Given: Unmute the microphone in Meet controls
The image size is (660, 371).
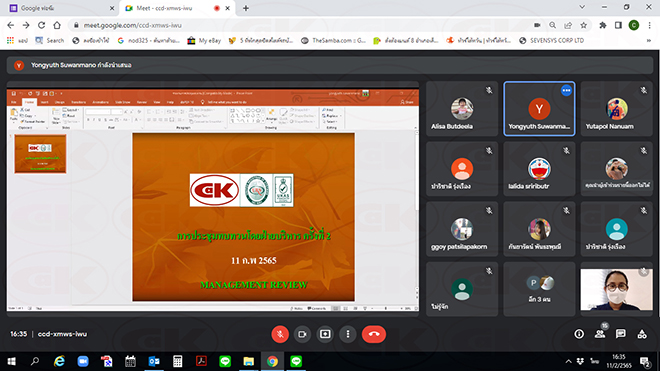Looking at the screenshot, I should (280, 334).
